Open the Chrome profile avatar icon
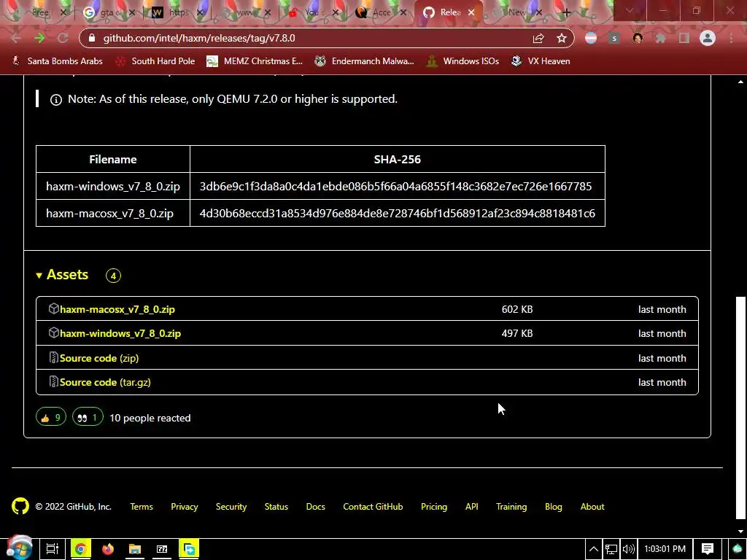 708,38
